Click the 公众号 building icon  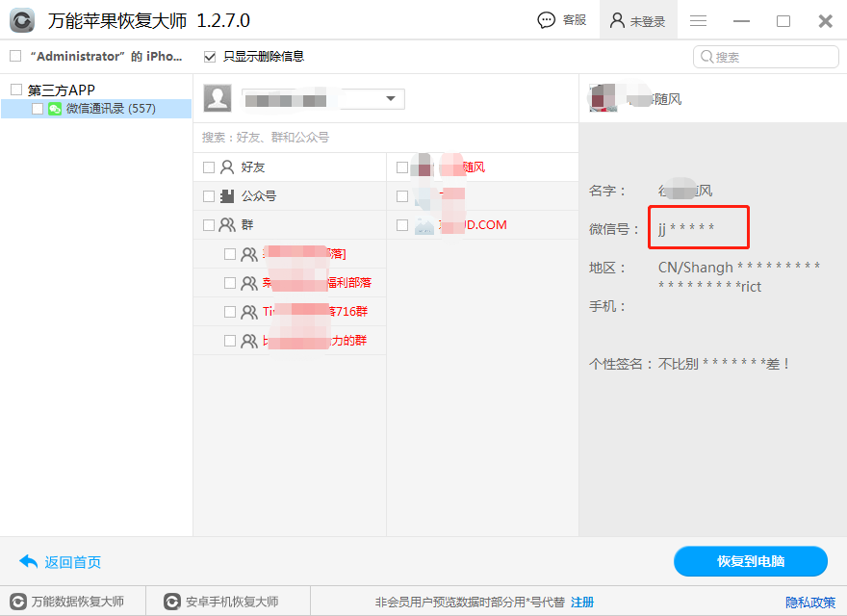point(227,195)
